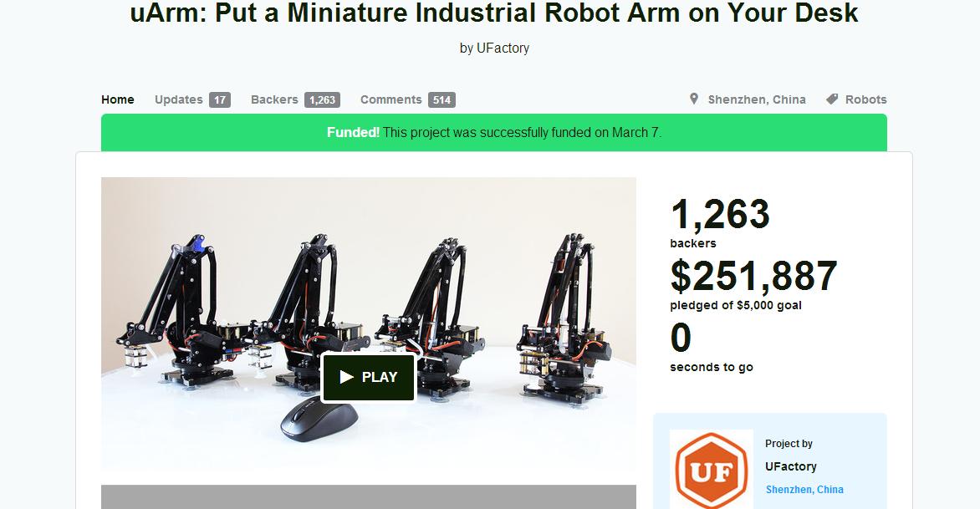Click the uArm project title heading
Image resolution: width=980 pixels, height=509 pixels.
493,13
